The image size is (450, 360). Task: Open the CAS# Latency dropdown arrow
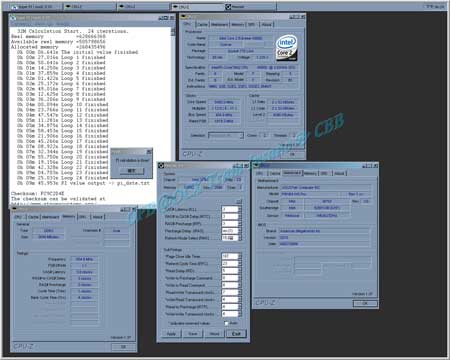coord(240,209)
